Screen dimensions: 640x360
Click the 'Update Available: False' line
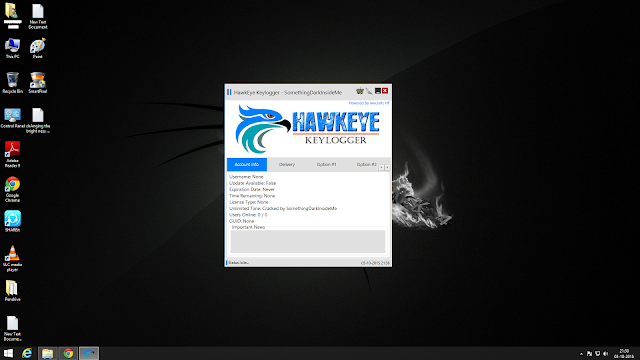click(x=253, y=183)
